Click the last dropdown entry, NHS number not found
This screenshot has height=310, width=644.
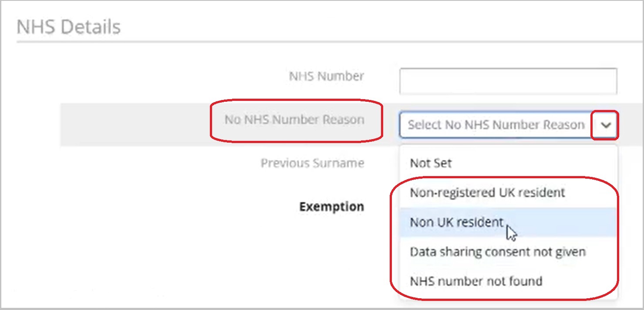click(476, 281)
